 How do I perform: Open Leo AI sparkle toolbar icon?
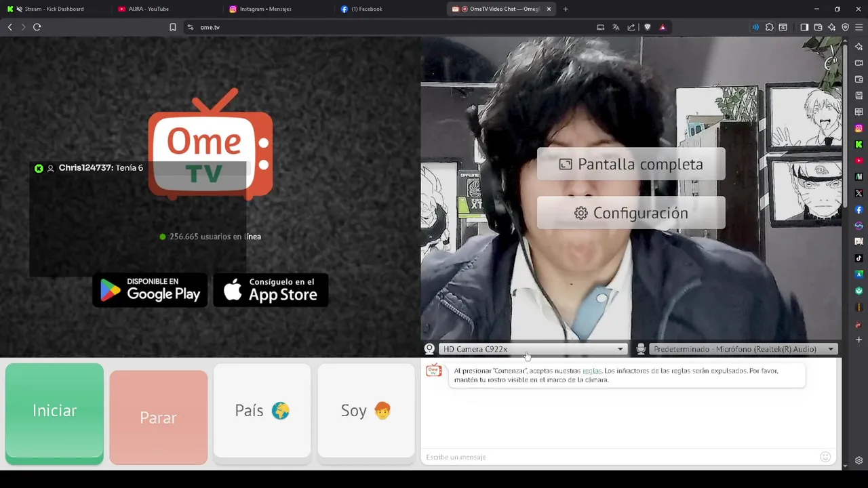[x=831, y=27]
